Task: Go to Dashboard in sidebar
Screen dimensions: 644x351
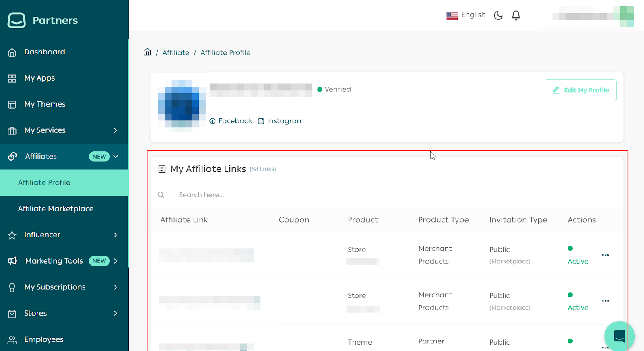Action: (x=44, y=52)
